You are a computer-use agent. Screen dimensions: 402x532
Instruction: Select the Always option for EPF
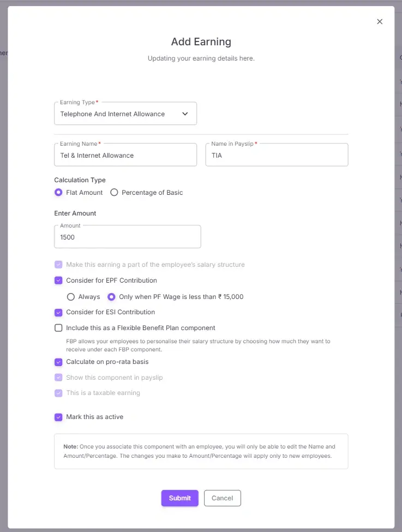(71, 296)
